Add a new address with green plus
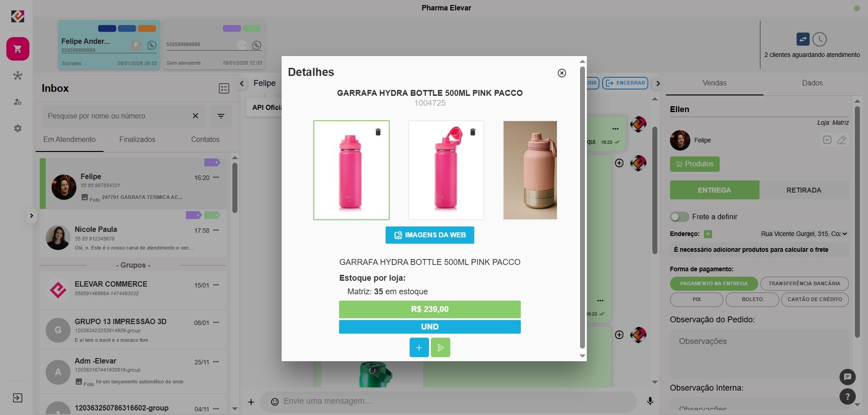Image resolution: width=868 pixels, height=415 pixels. [x=708, y=234]
